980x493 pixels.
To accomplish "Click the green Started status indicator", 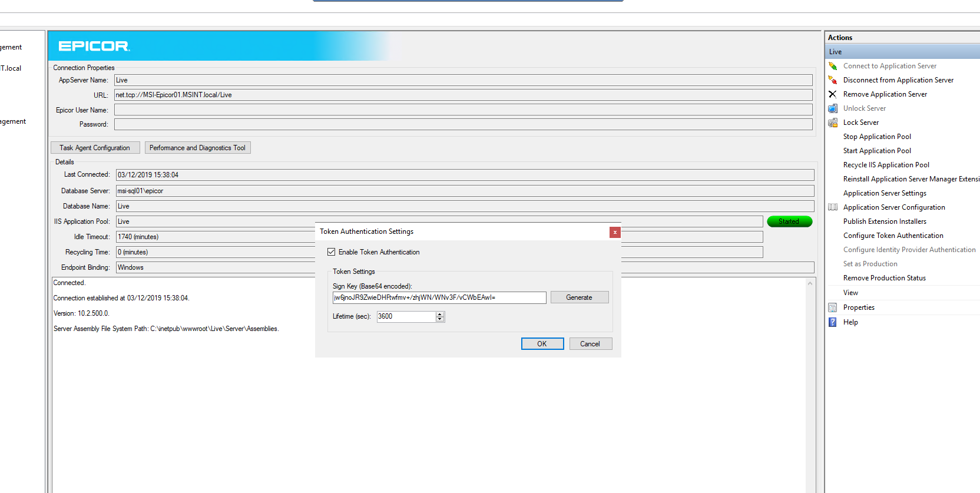I will tap(789, 221).
